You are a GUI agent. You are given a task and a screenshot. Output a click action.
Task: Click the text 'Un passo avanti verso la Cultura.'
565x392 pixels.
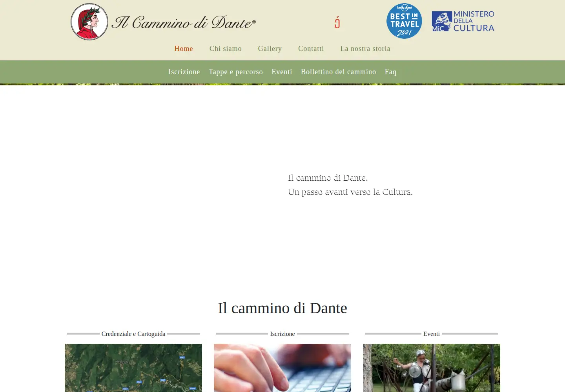pos(350,192)
